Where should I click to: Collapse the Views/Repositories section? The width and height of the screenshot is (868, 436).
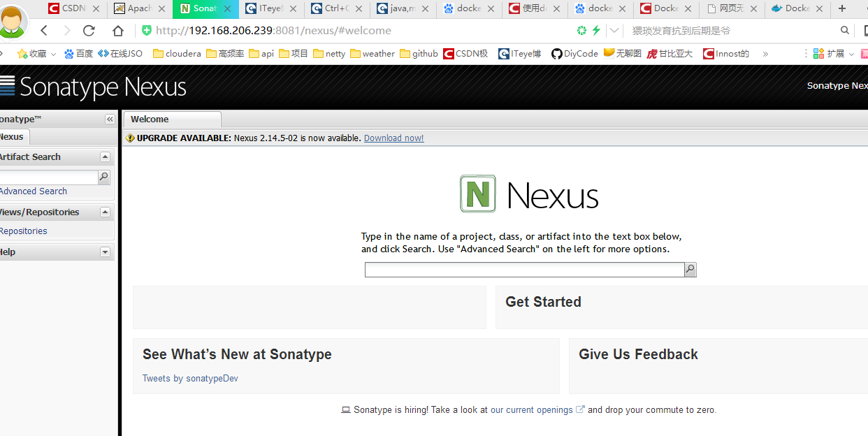pyautogui.click(x=105, y=212)
